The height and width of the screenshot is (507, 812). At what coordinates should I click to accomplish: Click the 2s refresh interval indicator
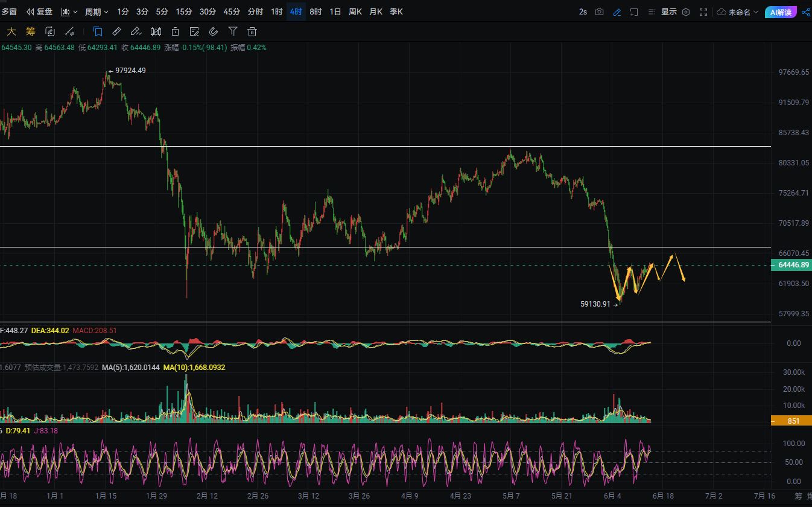coord(583,11)
